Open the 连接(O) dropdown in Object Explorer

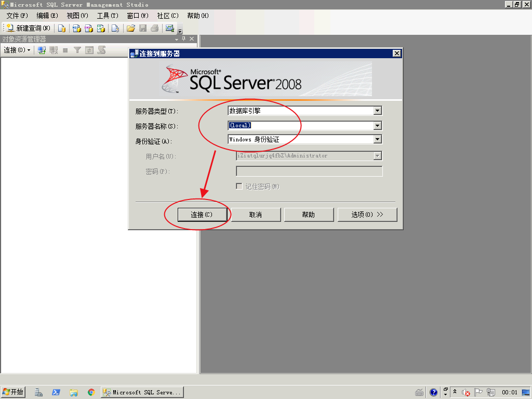(x=17, y=50)
